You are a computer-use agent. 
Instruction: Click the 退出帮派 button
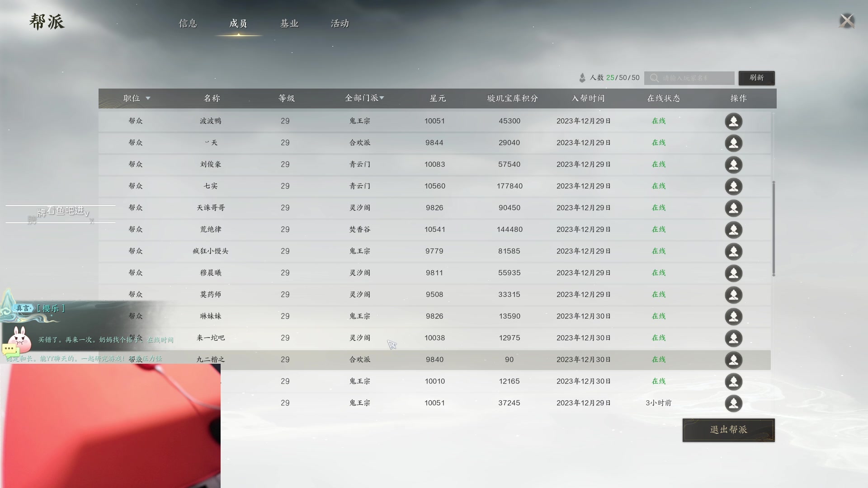[x=728, y=430]
